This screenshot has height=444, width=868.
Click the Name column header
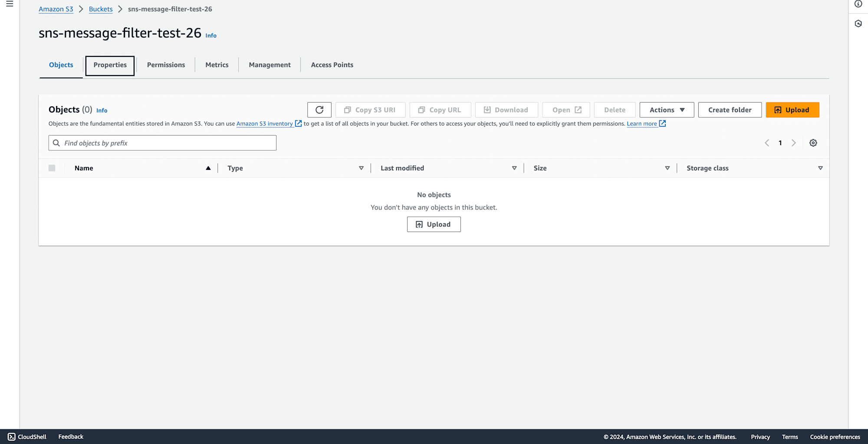point(84,168)
